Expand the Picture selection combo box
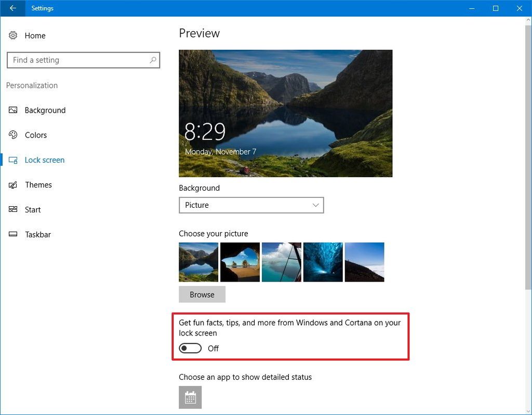Image resolution: width=532 pixels, height=415 pixels. [x=251, y=205]
